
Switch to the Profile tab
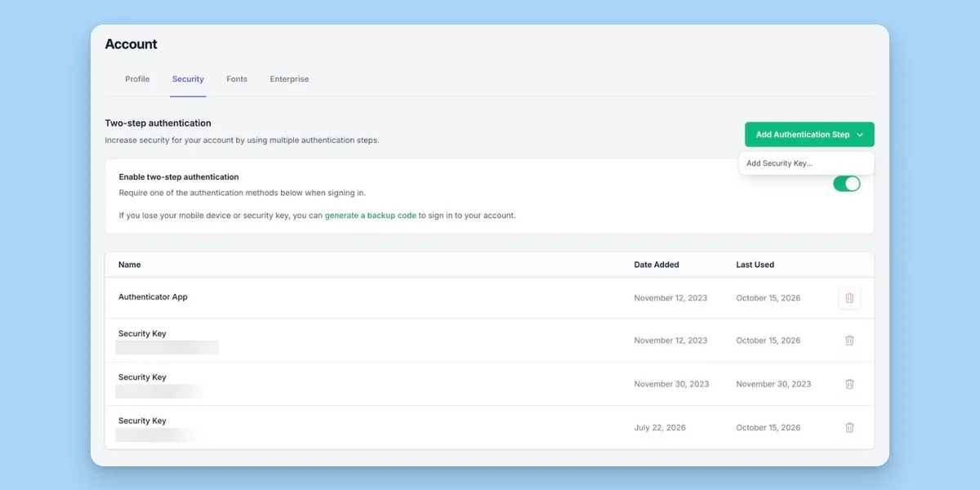tap(137, 79)
